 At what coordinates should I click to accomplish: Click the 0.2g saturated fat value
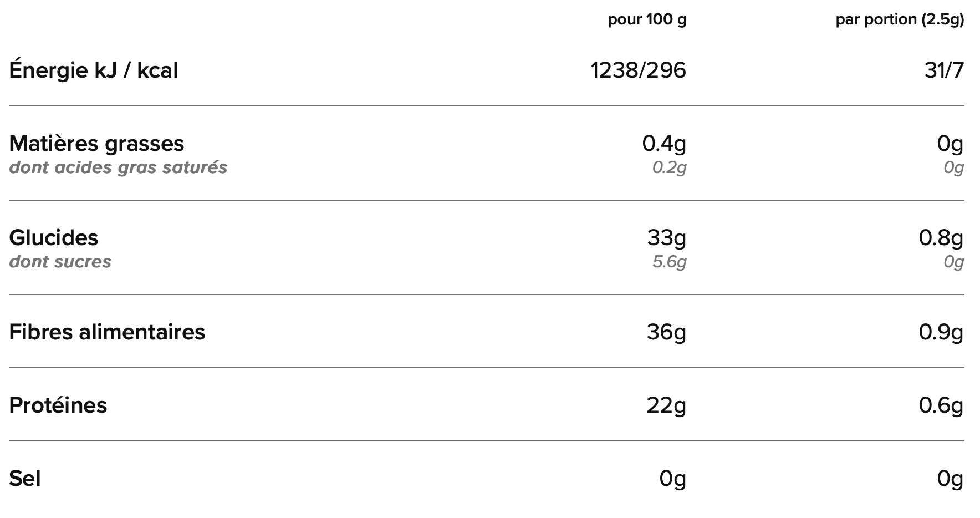click(x=669, y=167)
